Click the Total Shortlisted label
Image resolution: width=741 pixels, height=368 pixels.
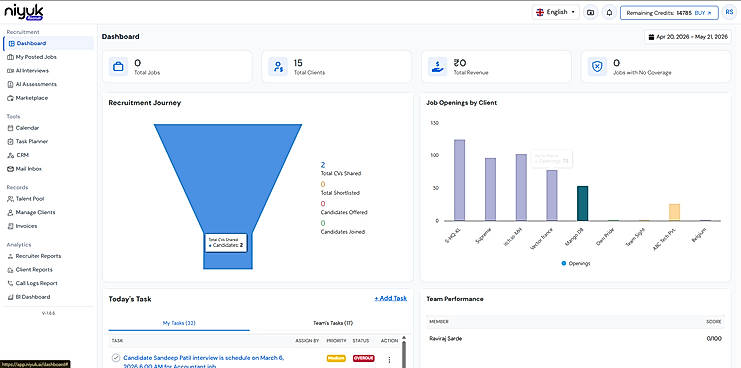click(340, 193)
